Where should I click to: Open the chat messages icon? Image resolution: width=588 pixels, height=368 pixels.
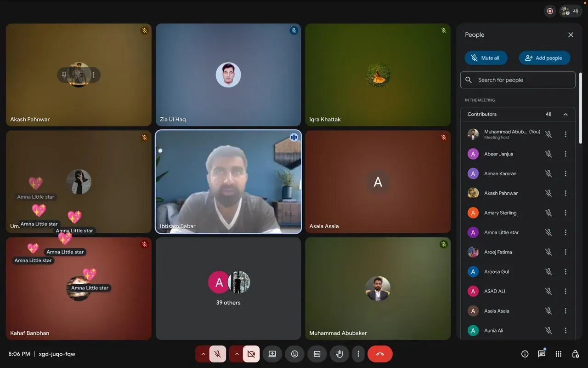click(542, 354)
